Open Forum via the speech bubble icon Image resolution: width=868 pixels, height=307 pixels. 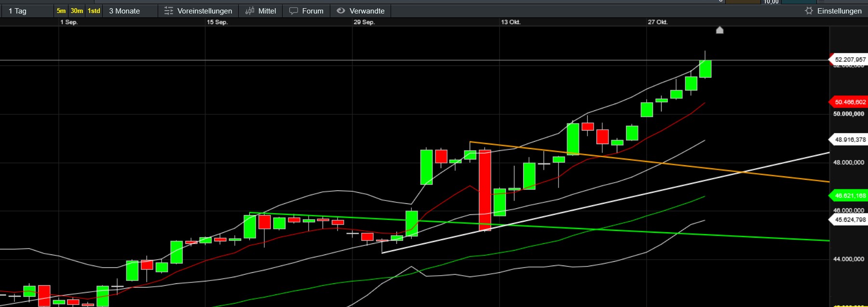(293, 11)
